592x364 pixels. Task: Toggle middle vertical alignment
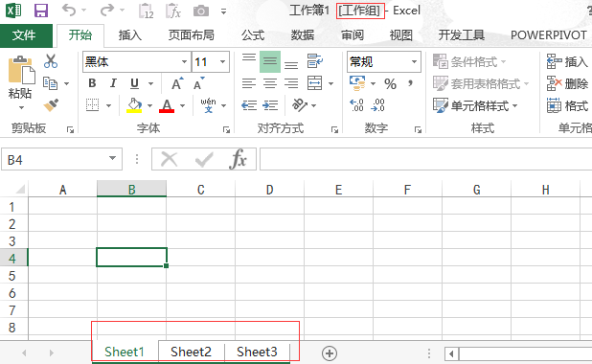270,61
